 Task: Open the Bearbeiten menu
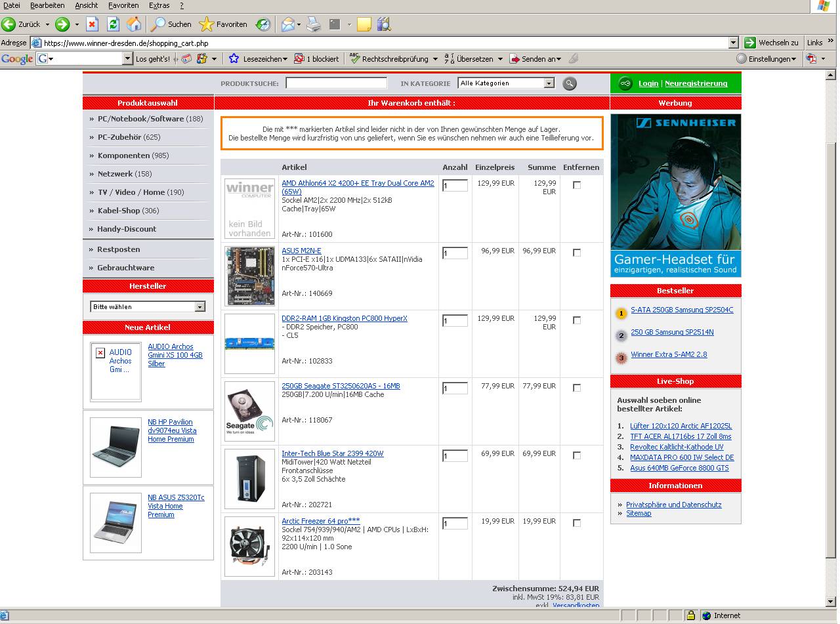coord(47,5)
